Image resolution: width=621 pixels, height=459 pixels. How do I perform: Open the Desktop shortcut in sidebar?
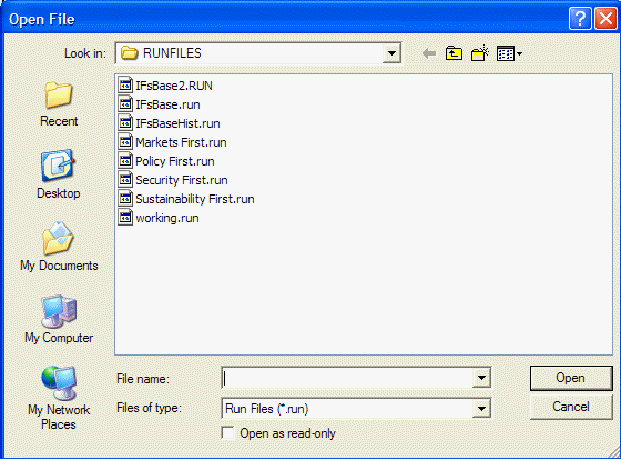pos(59,174)
